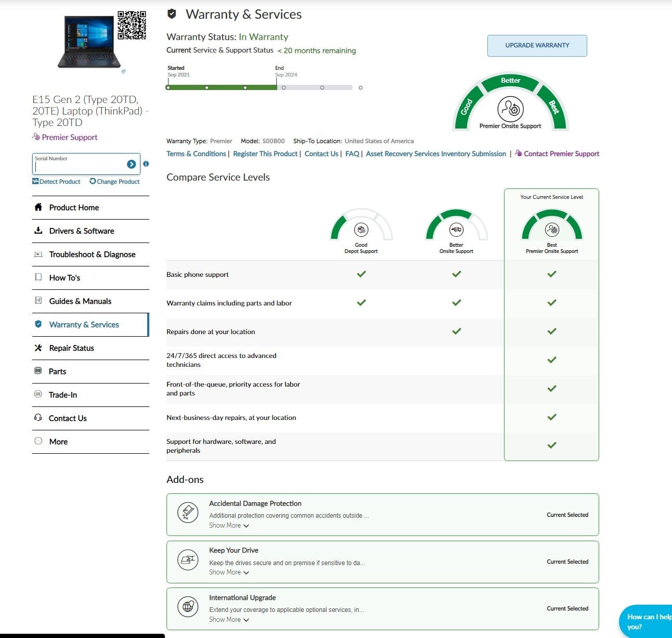Click the Good Depot Support gauge icon

[361, 229]
